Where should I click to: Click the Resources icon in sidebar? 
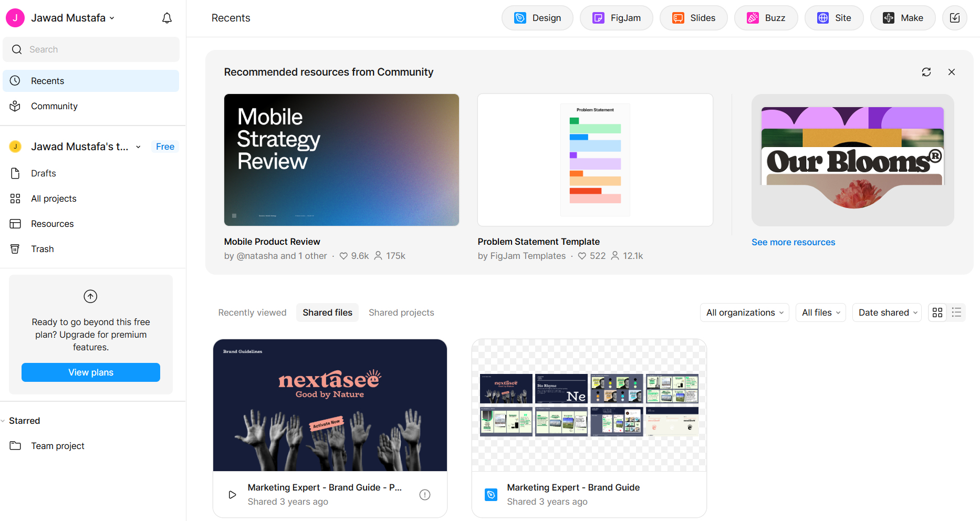15,224
